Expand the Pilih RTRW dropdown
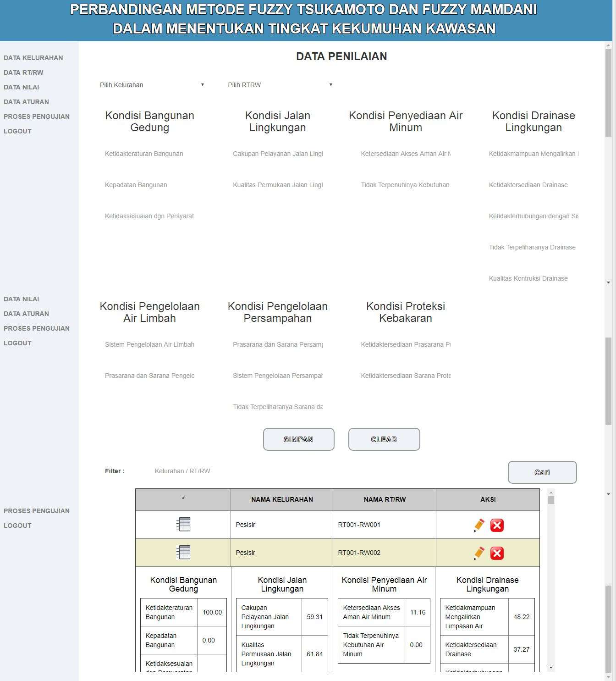This screenshot has height=681, width=616. tap(280, 85)
